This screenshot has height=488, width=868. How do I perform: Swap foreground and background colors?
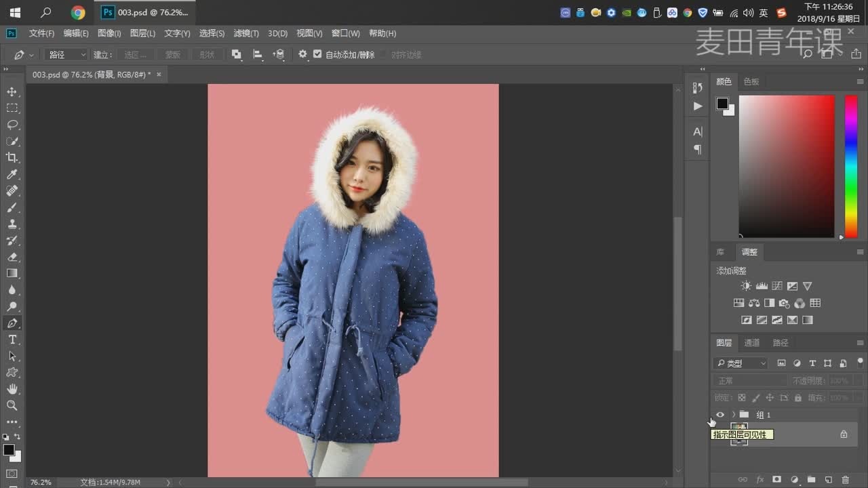18,436
